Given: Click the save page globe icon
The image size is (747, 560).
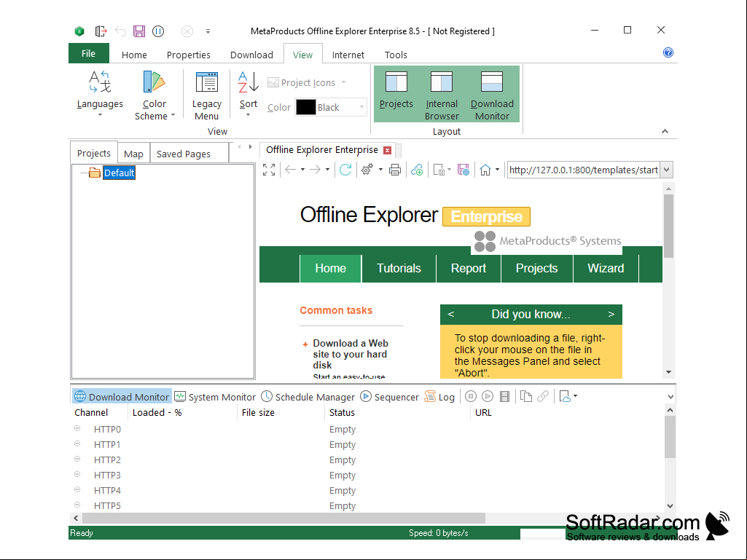Looking at the screenshot, I should click(x=464, y=170).
